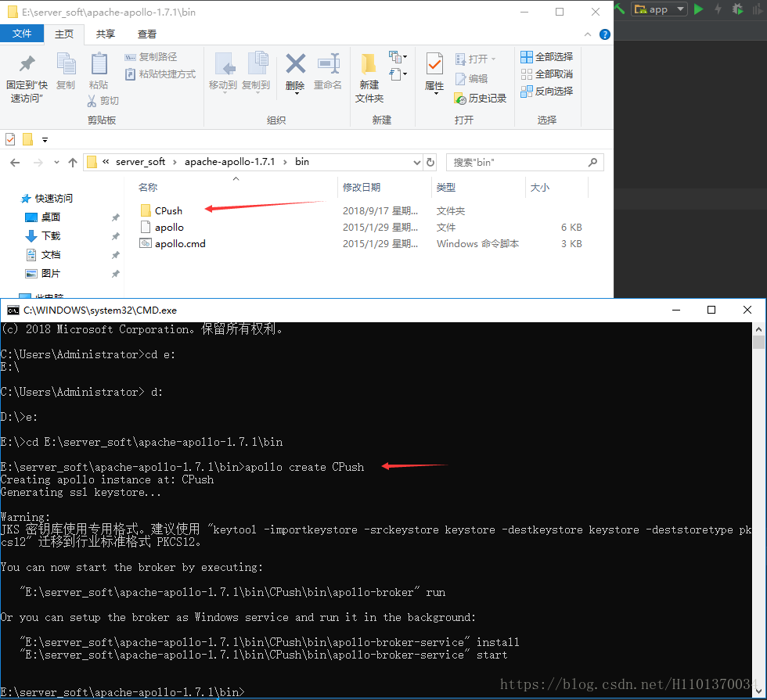The image size is (767, 700).
Task: Click the CMD scrollbar down arrow
Action: coord(758,691)
